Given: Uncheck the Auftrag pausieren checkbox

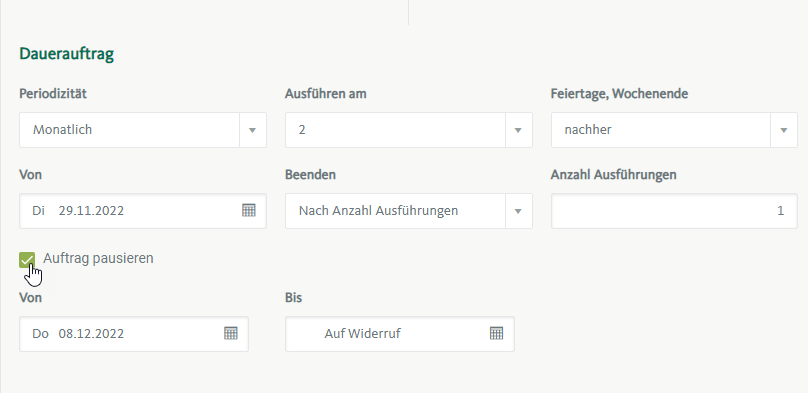Looking at the screenshot, I should pos(27,260).
